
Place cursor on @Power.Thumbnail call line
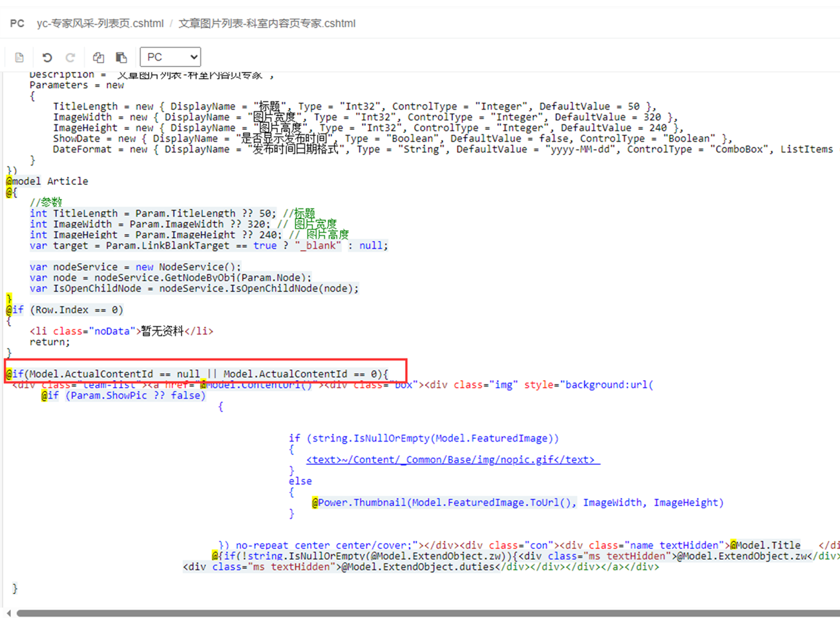(517, 502)
